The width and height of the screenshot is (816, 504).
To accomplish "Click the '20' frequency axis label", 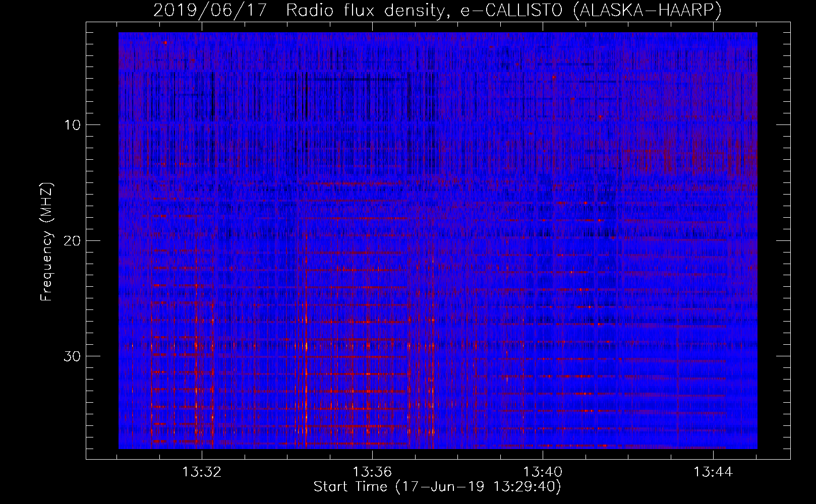I will (x=73, y=240).
